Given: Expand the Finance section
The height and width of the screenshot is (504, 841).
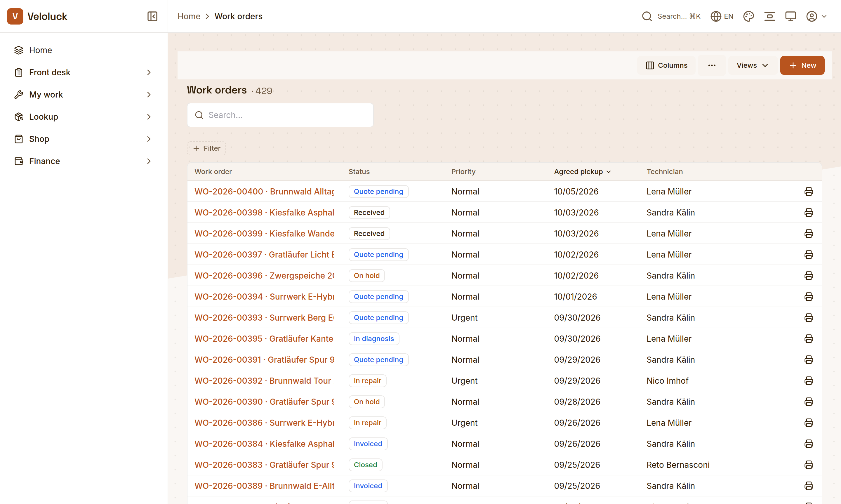Looking at the screenshot, I should click(x=83, y=161).
